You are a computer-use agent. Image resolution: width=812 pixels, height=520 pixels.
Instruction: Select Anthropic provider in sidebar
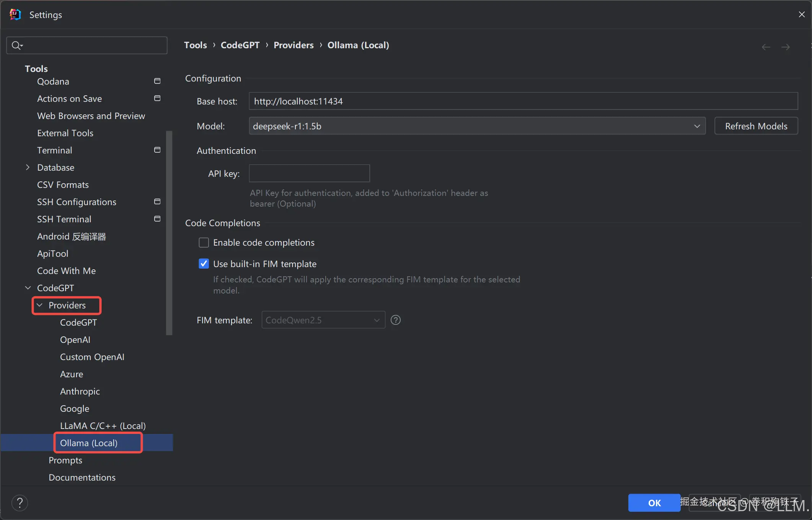pyautogui.click(x=80, y=391)
